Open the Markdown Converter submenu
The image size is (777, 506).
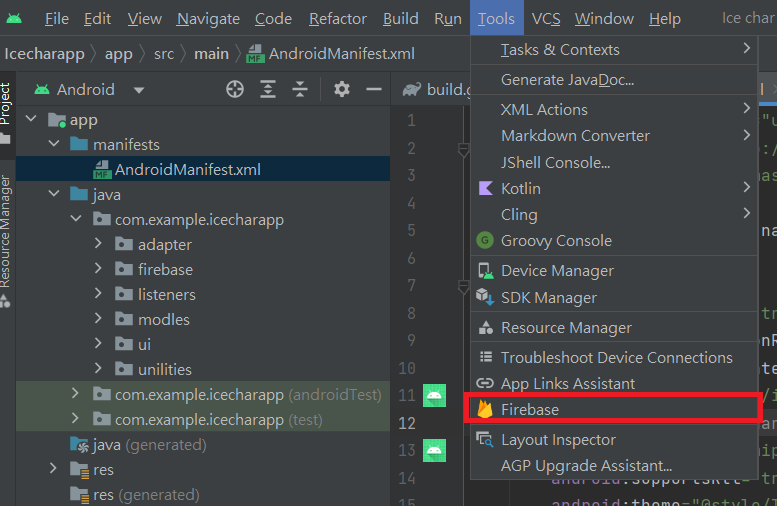(613, 136)
